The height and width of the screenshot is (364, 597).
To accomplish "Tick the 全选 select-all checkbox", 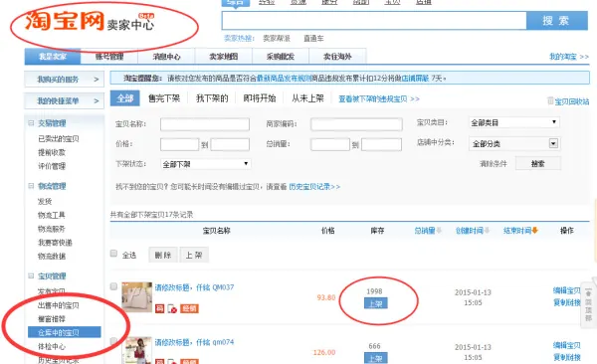I will pos(113,254).
